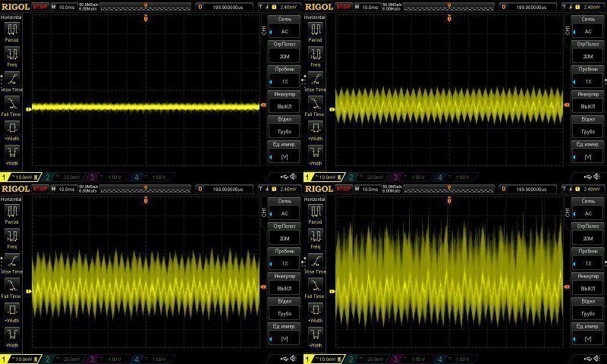Select the +Width measurement icon in the top-left capture
607x364 pixels.
click(x=12, y=127)
